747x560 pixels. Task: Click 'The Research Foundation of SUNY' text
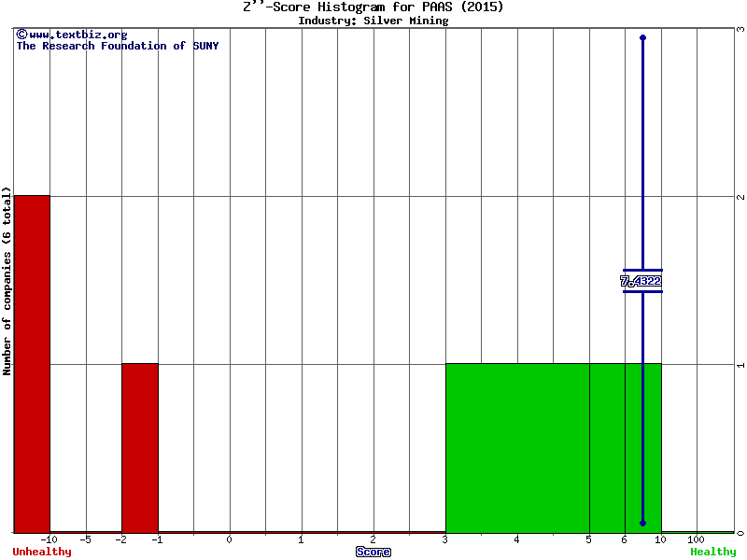118,46
